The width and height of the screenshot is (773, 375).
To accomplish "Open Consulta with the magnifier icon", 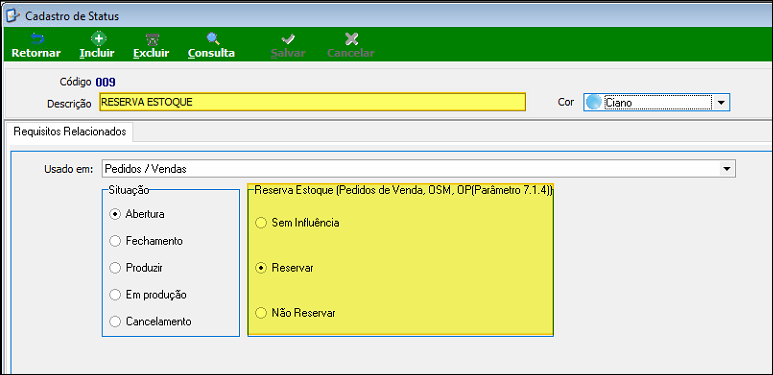I will [x=212, y=38].
